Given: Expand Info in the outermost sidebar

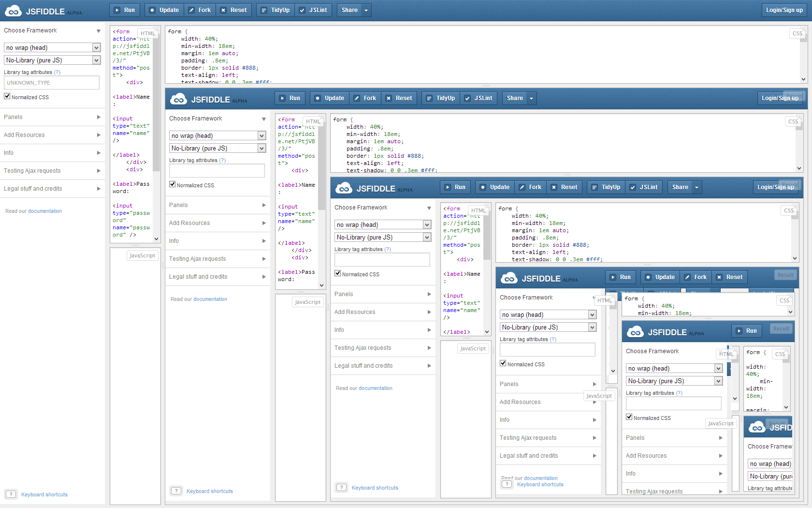Looking at the screenshot, I should pos(52,153).
